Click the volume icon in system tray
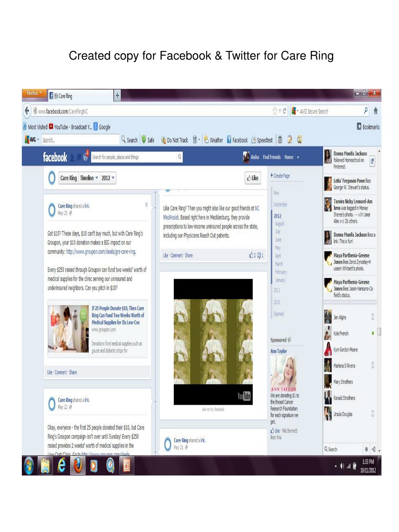Viewport: 399px width, 532px height. click(x=342, y=466)
